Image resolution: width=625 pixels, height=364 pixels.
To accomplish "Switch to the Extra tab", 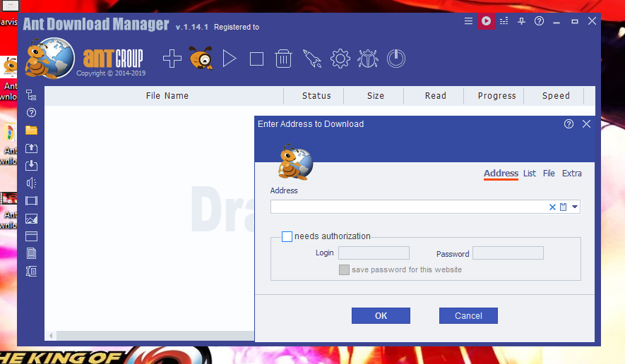I will [571, 174].
